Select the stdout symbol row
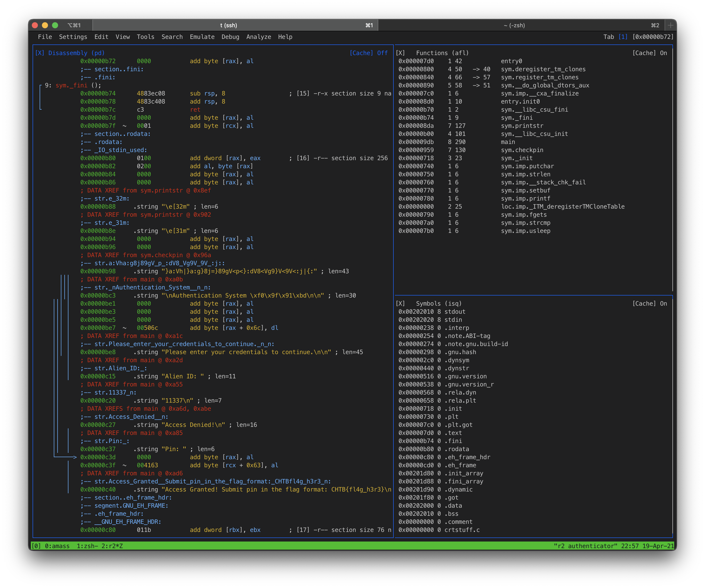The image size is (705, 588). tap(432, 312)
